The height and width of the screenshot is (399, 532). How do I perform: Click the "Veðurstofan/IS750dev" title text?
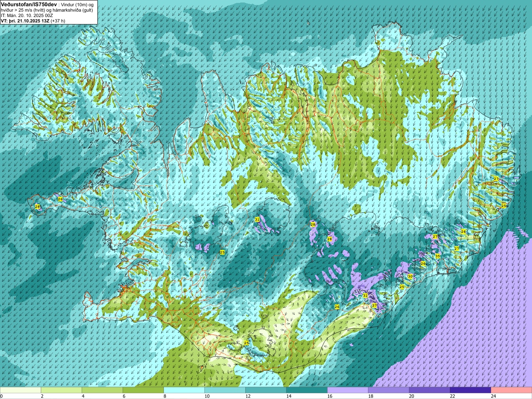29,4
